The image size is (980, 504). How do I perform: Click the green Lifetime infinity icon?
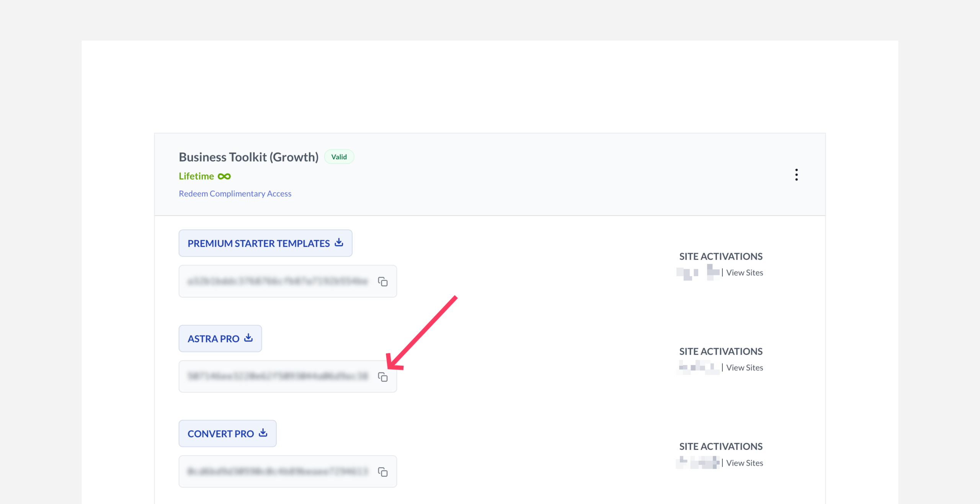click(x=224, y=176)
